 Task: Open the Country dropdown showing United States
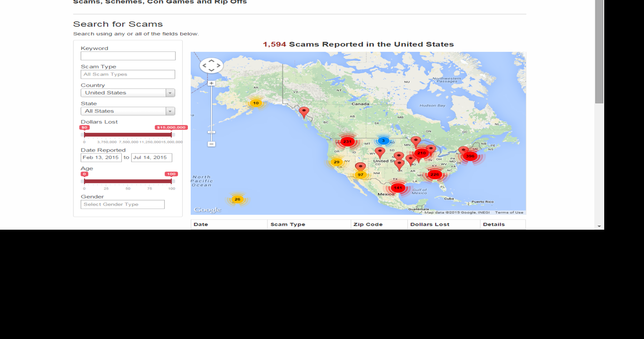pos(128,93)
